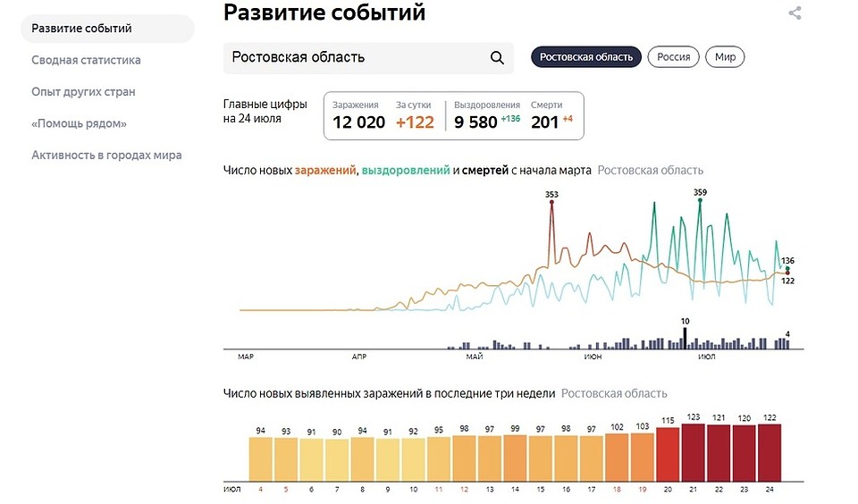858x504 pixels.
Task: Click the share icon at top right
Action: click(795, 13)
